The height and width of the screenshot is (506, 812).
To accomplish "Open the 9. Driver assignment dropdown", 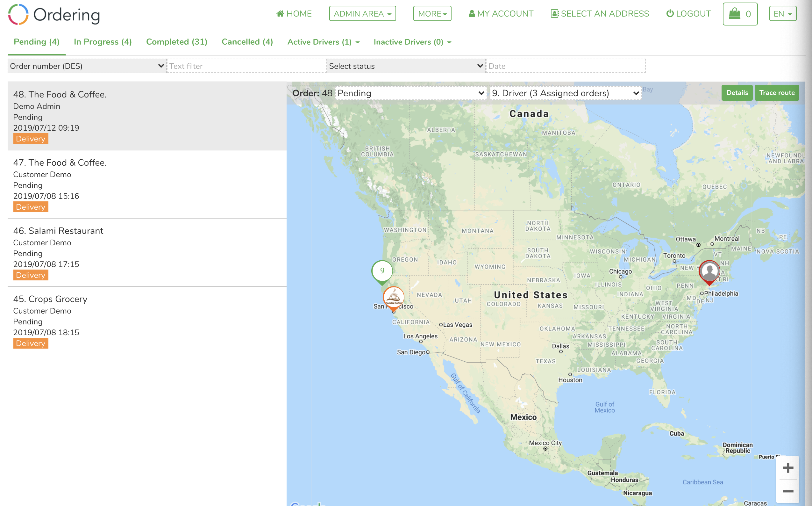I will coord(565,93).
